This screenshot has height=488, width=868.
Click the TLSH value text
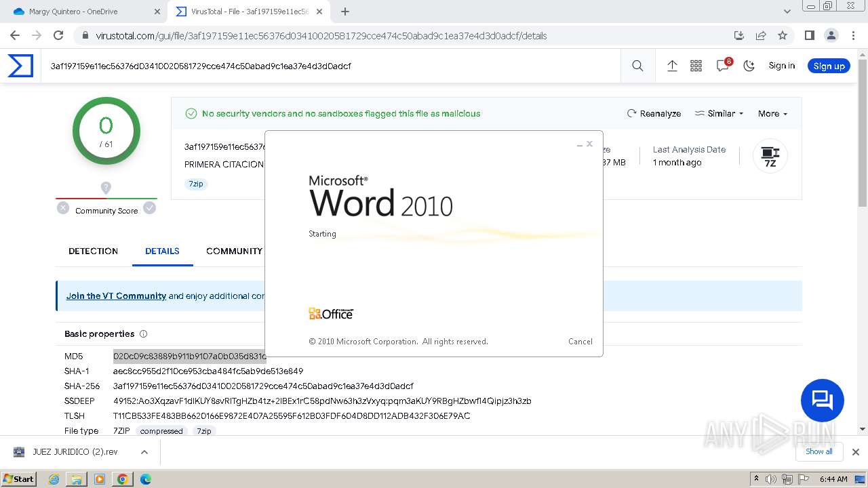pos(292,416)
